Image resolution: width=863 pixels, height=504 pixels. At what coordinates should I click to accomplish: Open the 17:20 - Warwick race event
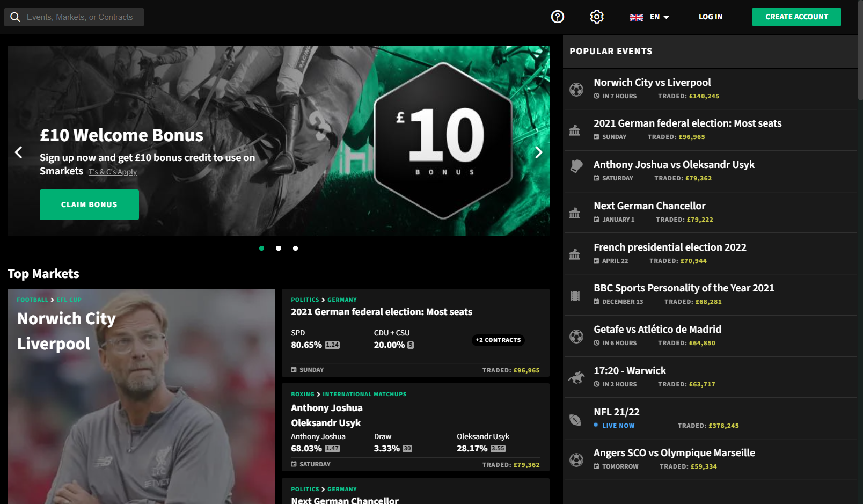click(710, 377)
